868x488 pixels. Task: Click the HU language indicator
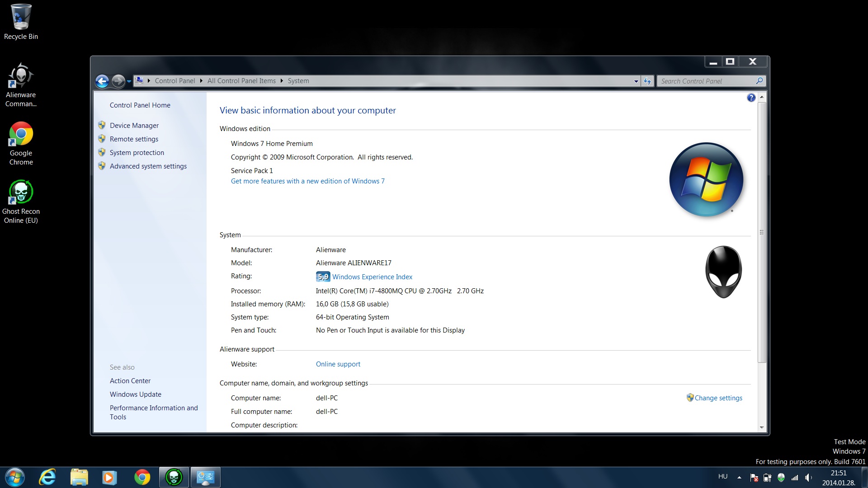pyautogui.click(x=723, y=477)
